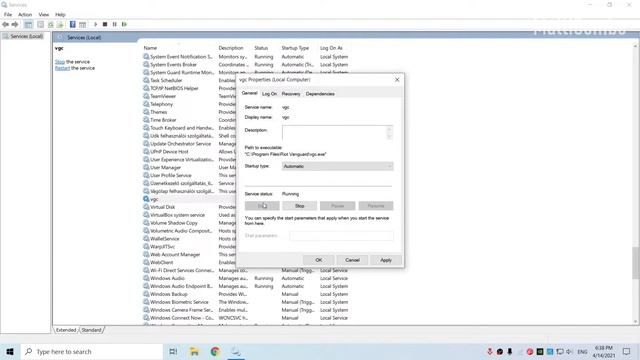This screenshot has height=360, width=640.
Task: Select the Windows Audio service row
Action: pos(247,278)
